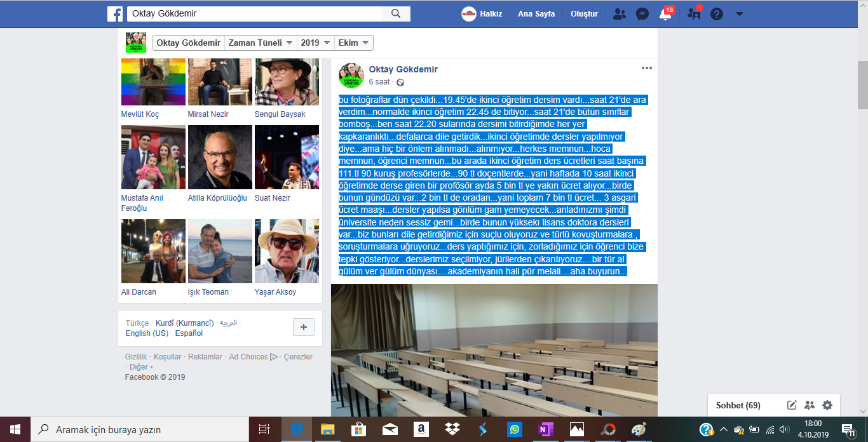
Task: Open the Messenger icon
Action: tap(642, 14)
